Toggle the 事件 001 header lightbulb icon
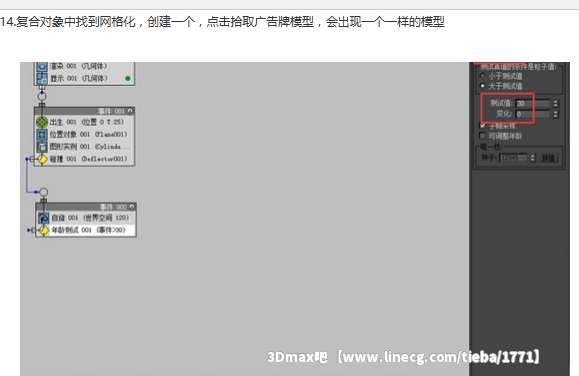The image size is (579, 376). tap(130, 111)
